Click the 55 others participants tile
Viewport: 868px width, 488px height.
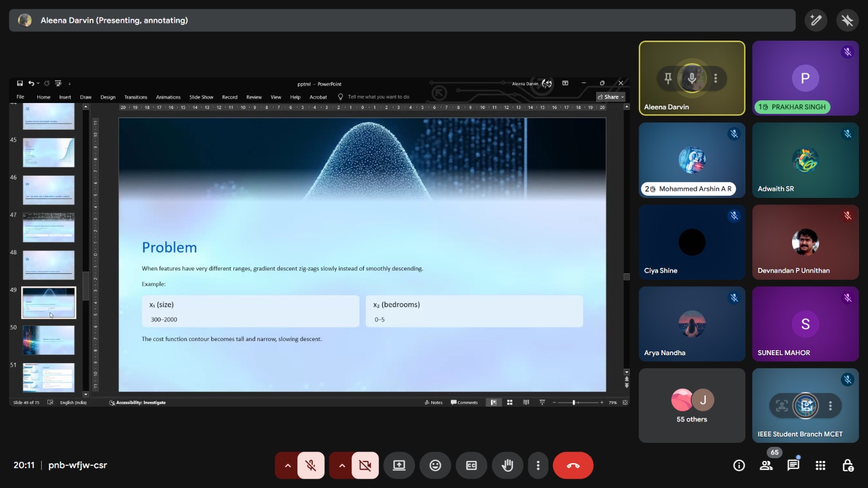click(x=692, y=406)
